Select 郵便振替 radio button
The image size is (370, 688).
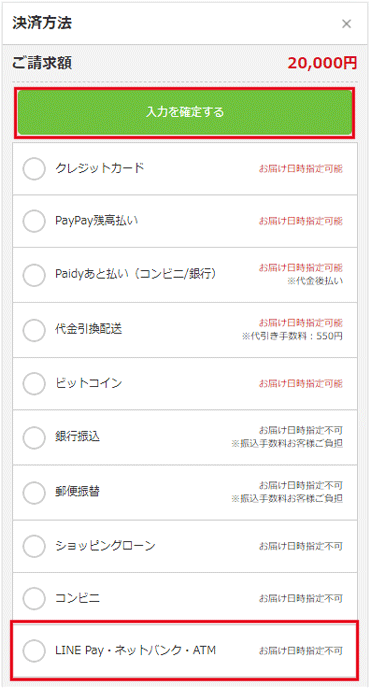(x=34, y=492)
